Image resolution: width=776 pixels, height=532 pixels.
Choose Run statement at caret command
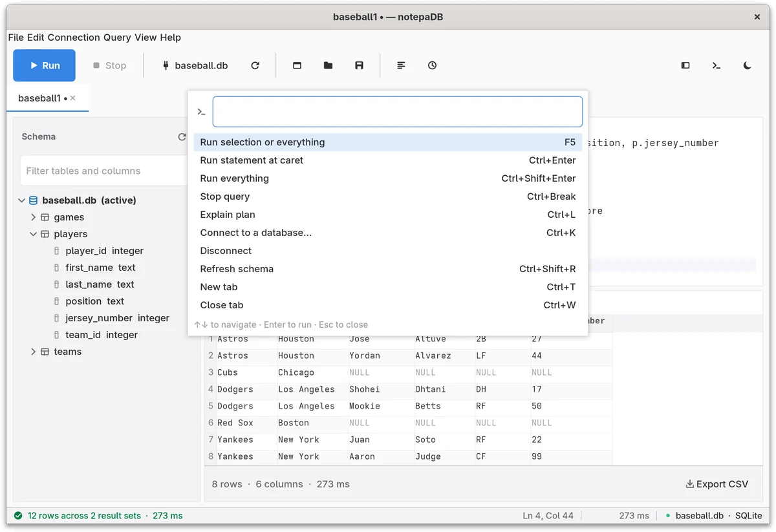point(388,160)
